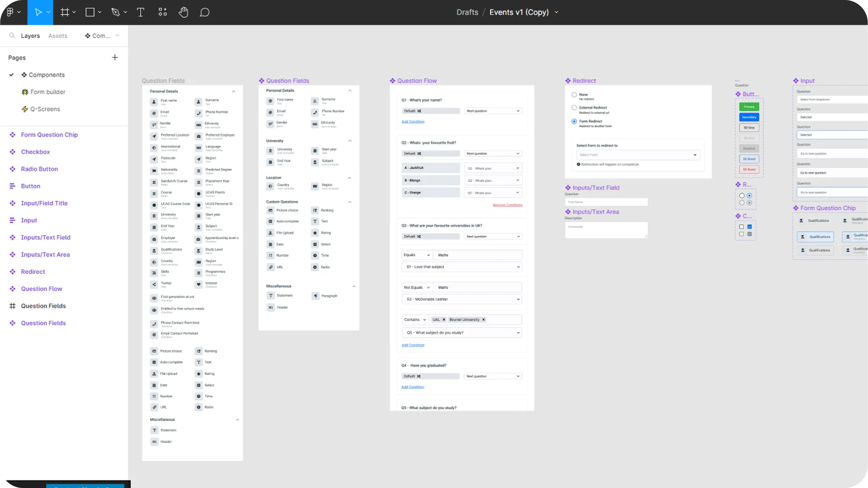
Task: Click the blue Secondary button
Action: 749,117
